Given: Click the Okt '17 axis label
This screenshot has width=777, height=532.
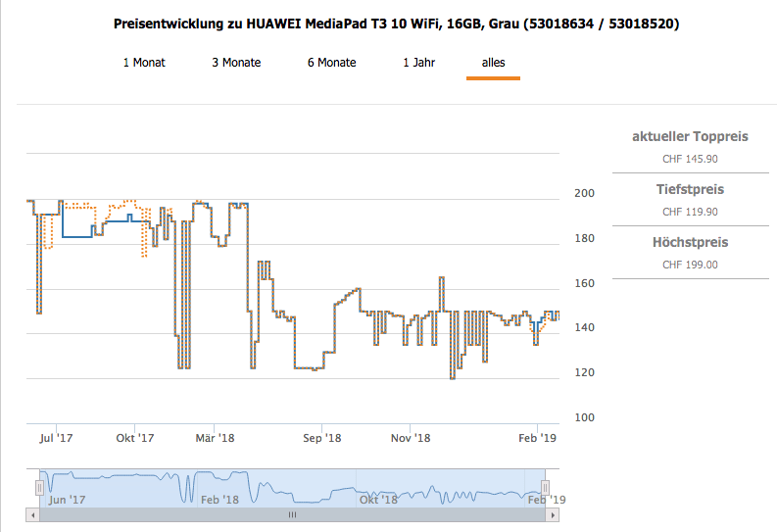Looking at the screenshot, I should pyautogui.click(x=135, y=438).
